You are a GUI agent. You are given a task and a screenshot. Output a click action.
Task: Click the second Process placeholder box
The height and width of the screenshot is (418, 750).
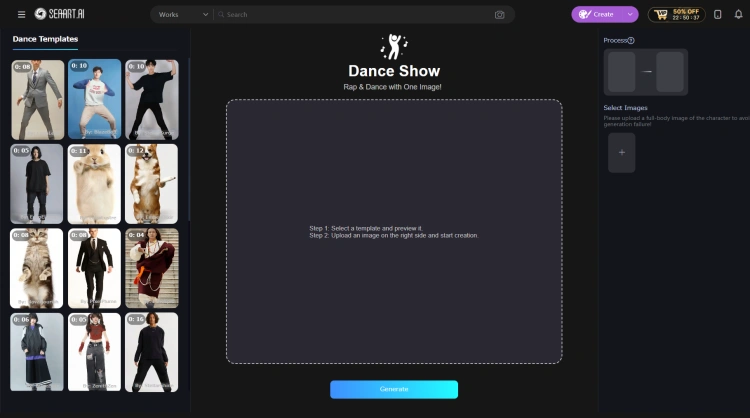[670, 72]
